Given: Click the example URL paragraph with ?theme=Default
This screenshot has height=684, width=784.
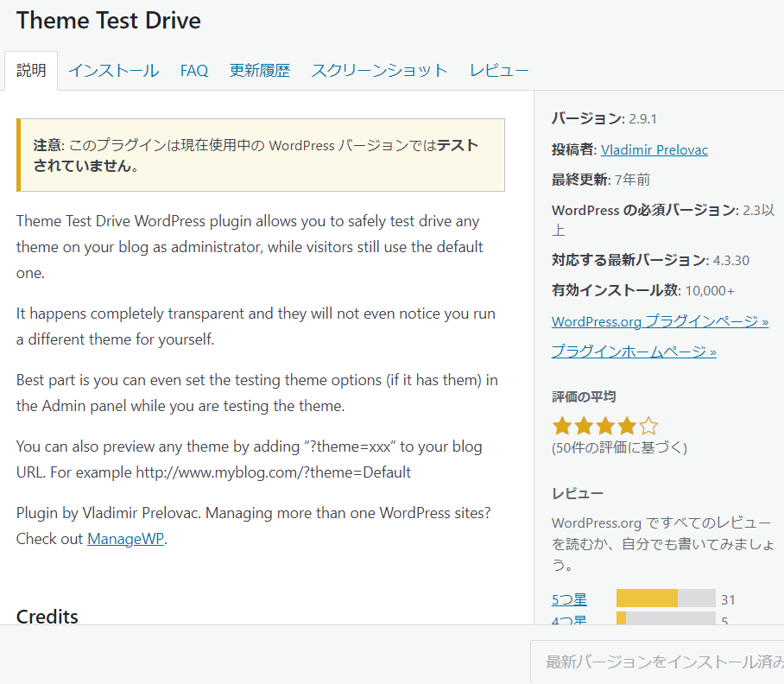Looking at the screenshot, I should coord(249,459).
